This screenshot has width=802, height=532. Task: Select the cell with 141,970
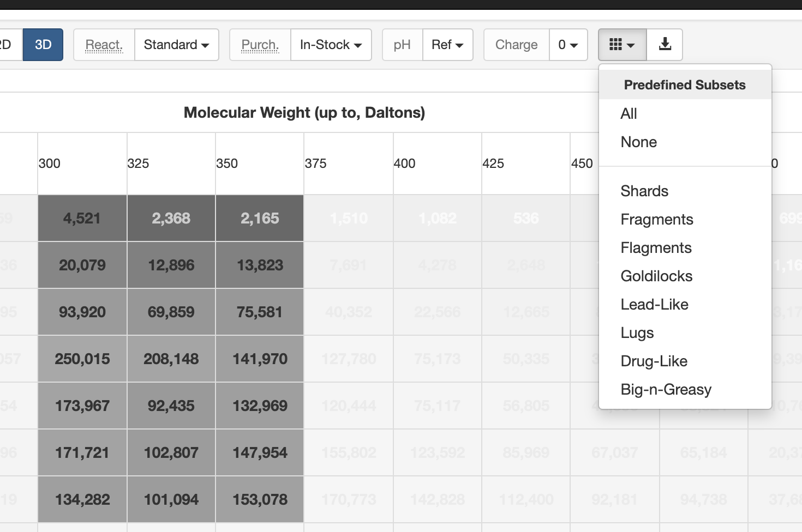click(260, 359)
